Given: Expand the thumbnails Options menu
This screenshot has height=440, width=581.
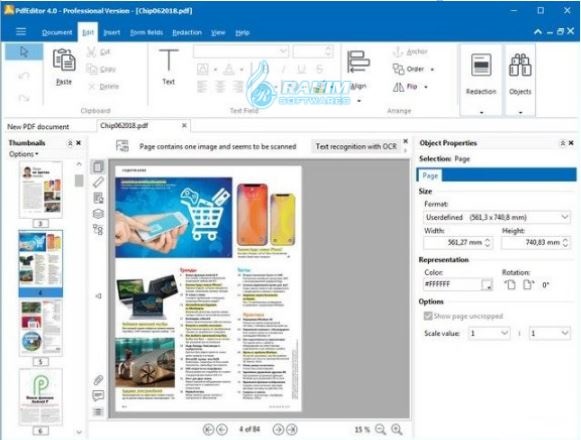Looking at the screenshot, I should (23, 154).
